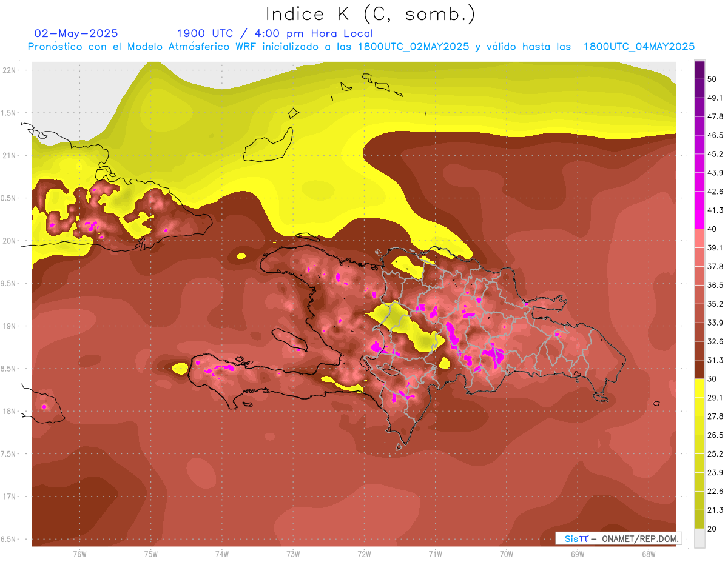Select the color bar value "33.9"
728x562 pixels.
coord(715,323)
